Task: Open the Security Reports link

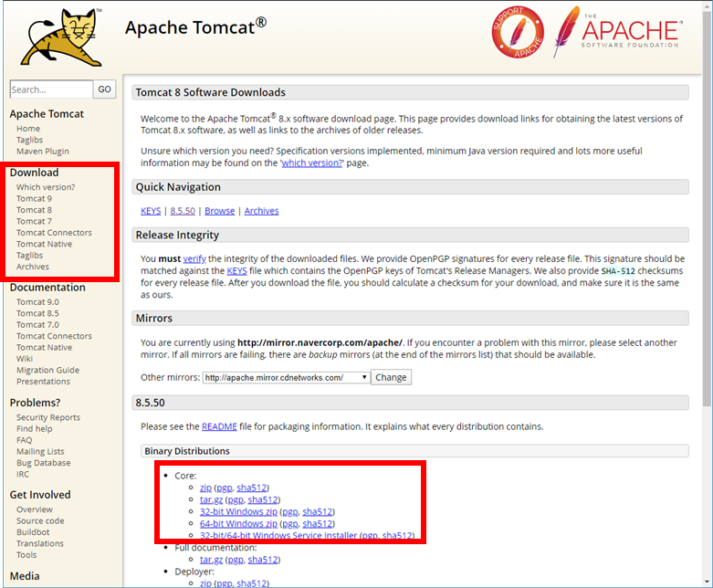Action: pyautogui.click(x=48, y=417)
